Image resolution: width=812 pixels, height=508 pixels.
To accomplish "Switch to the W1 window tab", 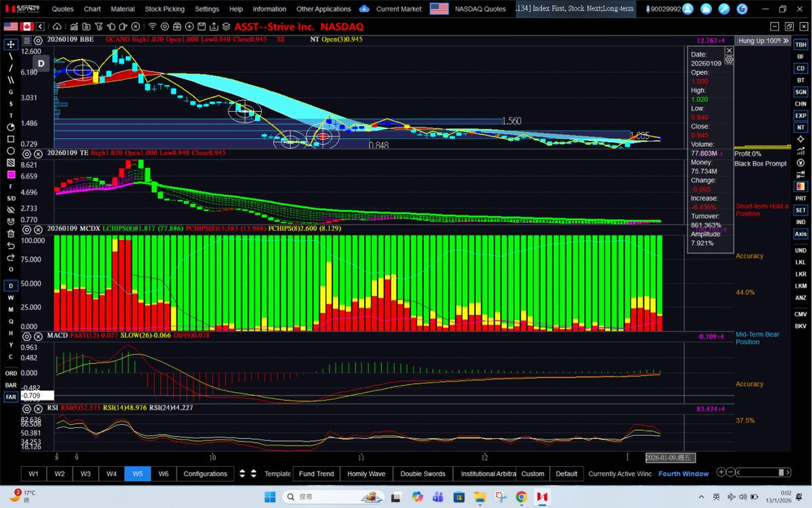I will point(33,473).
